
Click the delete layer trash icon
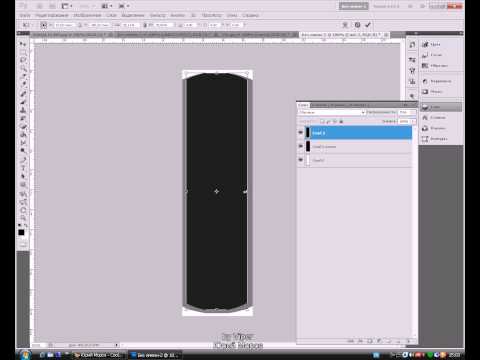pos(409,341)
